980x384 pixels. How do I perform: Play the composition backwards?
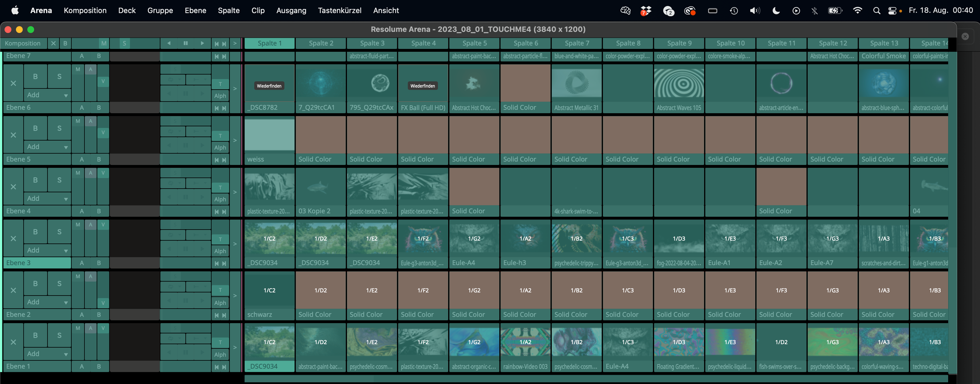pos(169,44)
